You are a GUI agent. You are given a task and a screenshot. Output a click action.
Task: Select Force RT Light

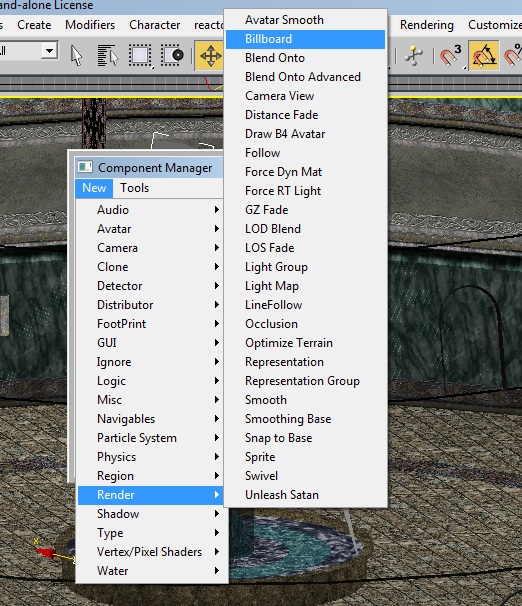coord(305,191)
